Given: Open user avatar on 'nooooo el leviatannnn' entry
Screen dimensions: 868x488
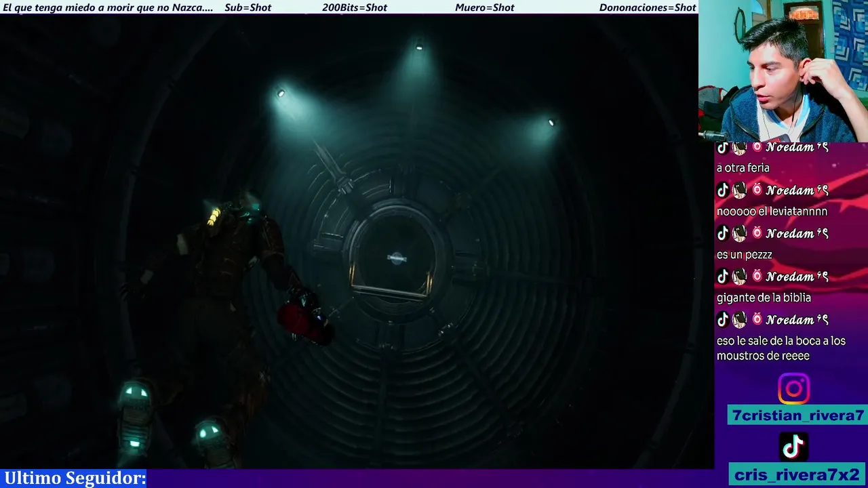Looking at the screenshot, I should pyautogui.click(x=740, y=190).
